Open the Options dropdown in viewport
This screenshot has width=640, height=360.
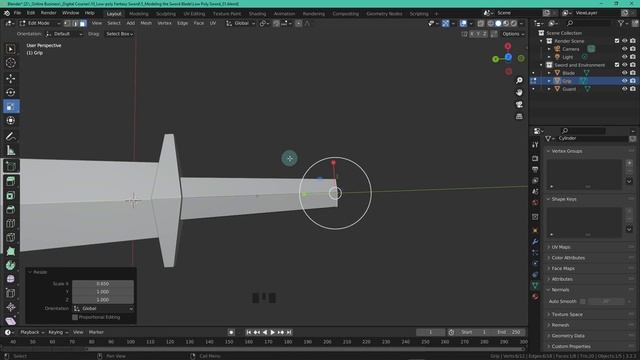[x=513, y=34]
